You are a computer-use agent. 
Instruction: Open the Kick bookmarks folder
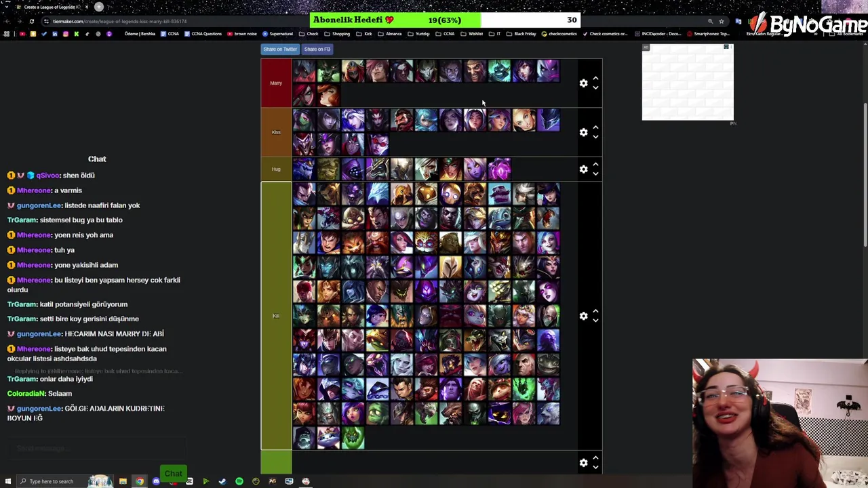click(365, 34)
